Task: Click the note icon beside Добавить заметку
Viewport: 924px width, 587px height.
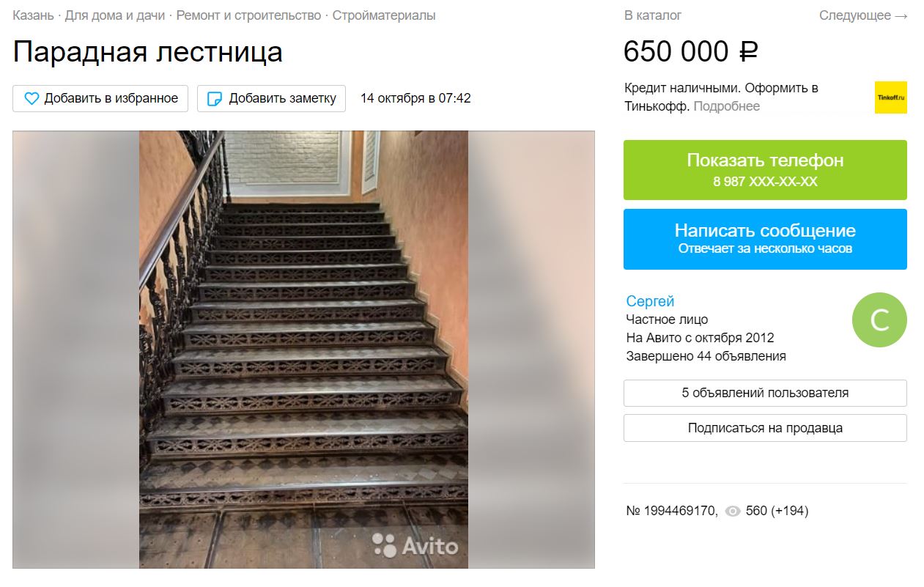Action: pos(215,98)
